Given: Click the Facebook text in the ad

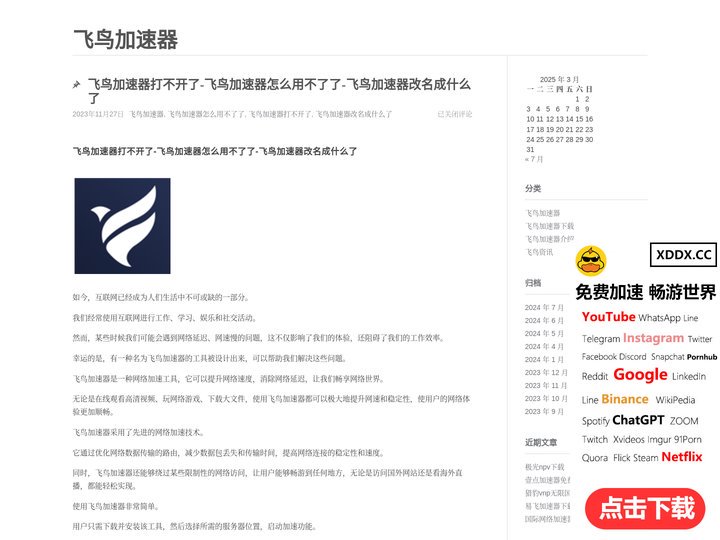Looking at the screenshot, I should 599,357.
